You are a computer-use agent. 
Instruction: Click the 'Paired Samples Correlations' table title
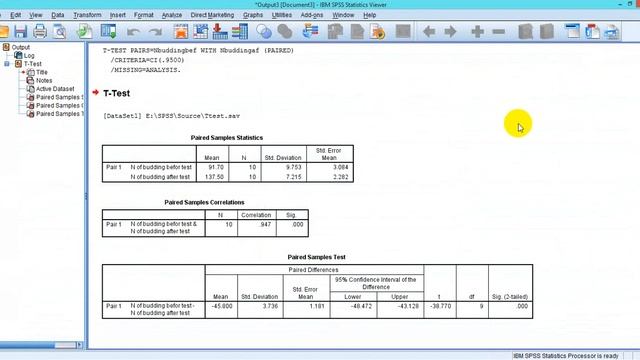click(x=204, y=202)
